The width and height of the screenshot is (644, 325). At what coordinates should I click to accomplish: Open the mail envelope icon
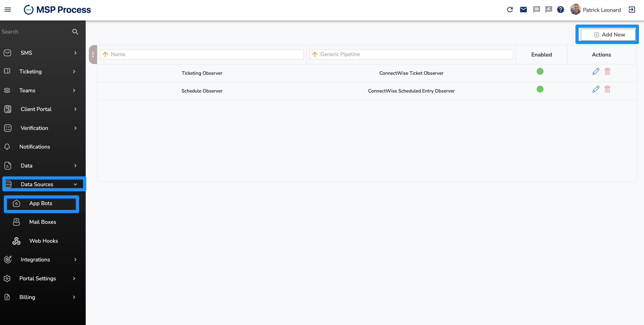(x=523, y=10)
